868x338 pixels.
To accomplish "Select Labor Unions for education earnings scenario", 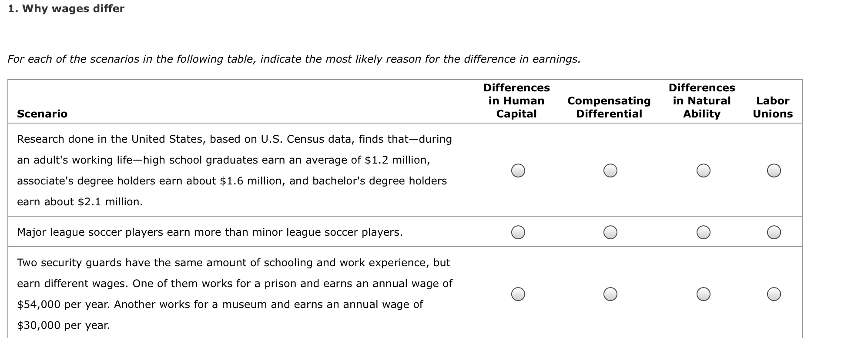I will tap(774, 171).
